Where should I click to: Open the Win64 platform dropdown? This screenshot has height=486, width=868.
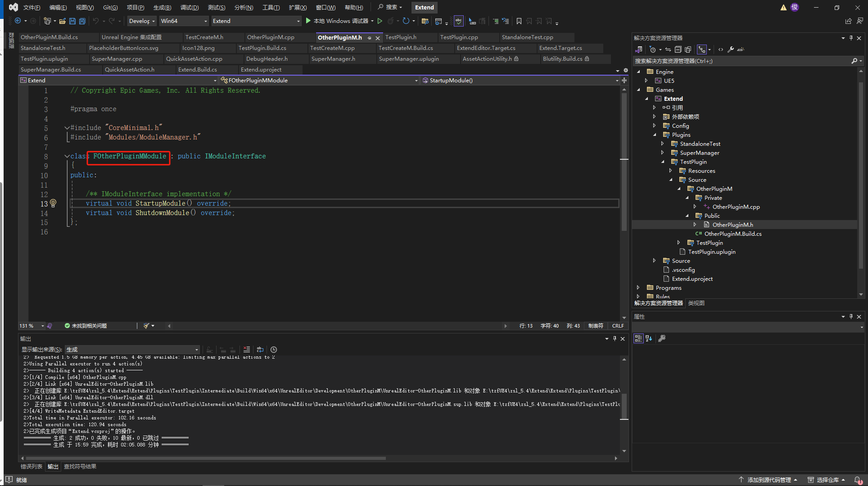tap(184, 21)
